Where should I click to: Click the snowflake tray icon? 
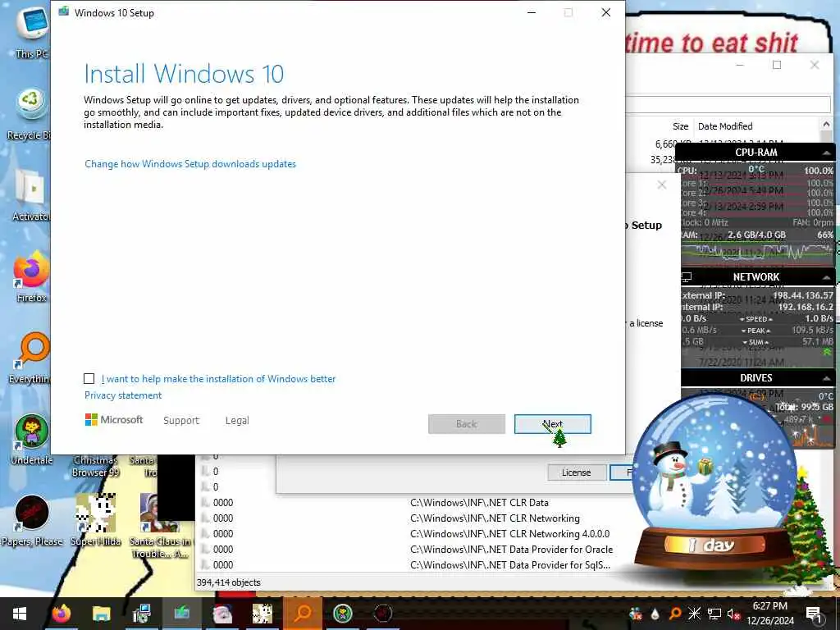point(694,614)
